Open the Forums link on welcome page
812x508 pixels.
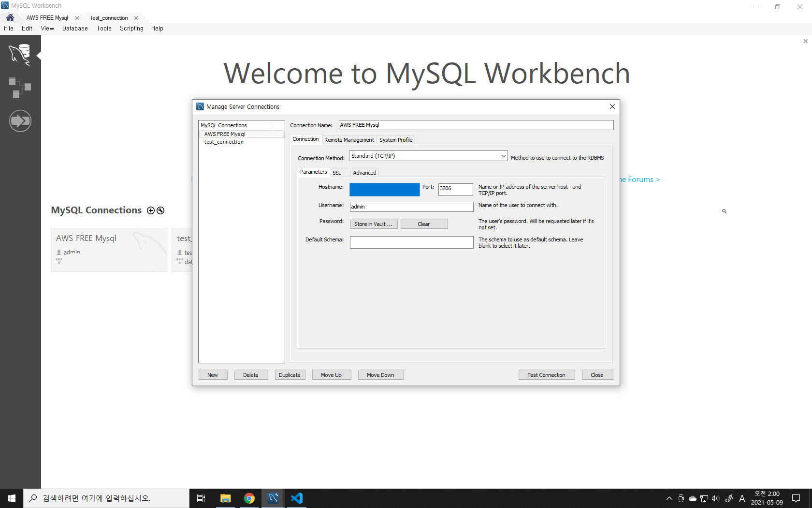tap(640, 179)
